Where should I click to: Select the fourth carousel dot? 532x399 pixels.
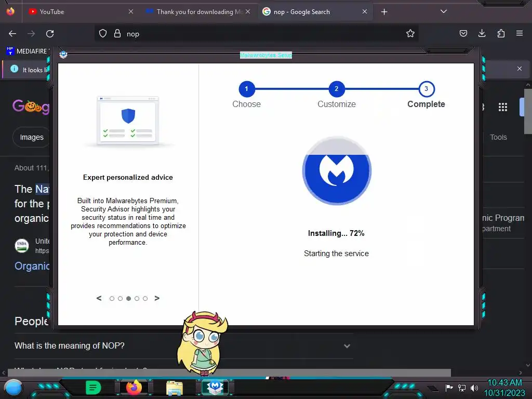pyautogui.click(x=137, y=299)
